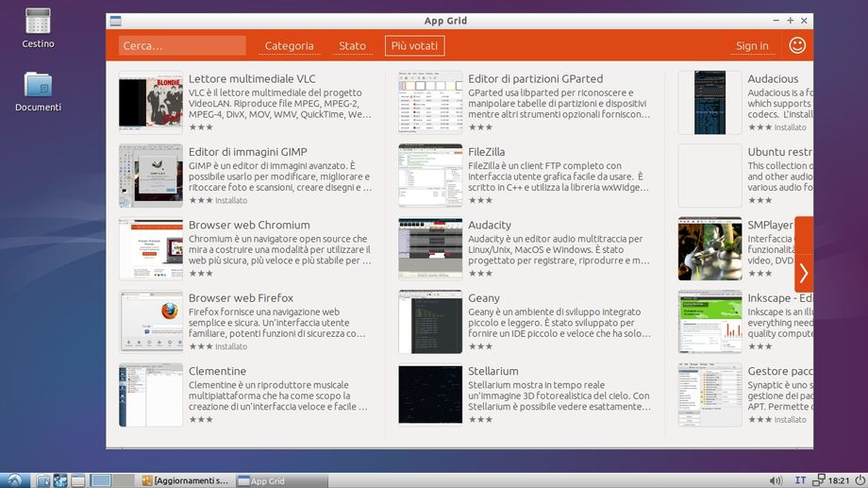Open the Gestore pacchetti Synaptic thumbnail
The width and height of the screenshot is (868, 488).
point(709,395)
